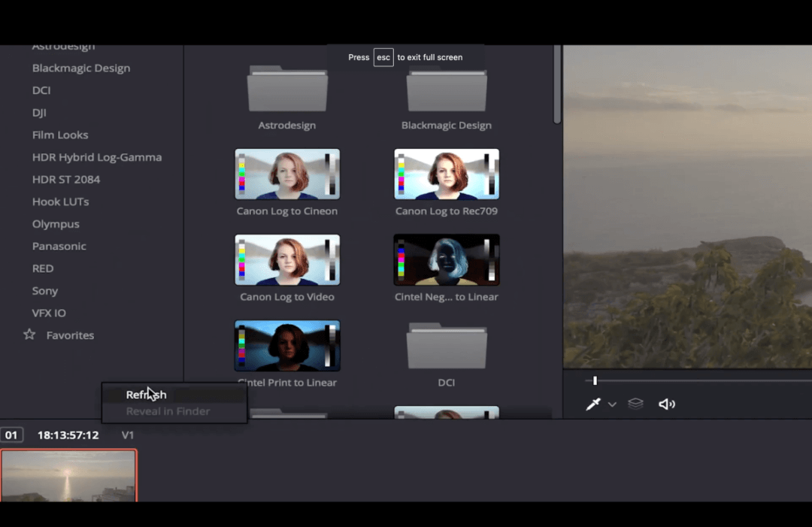Select the Panasonic entry in the sidebar
Viewport: 812px width, 527px height.
(59, 246)
